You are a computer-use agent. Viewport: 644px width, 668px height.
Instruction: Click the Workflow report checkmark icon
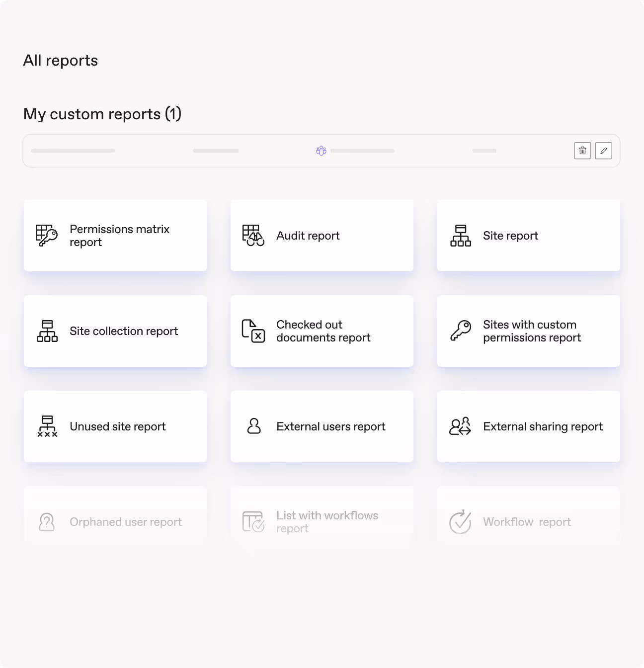(x=460, y=522)
